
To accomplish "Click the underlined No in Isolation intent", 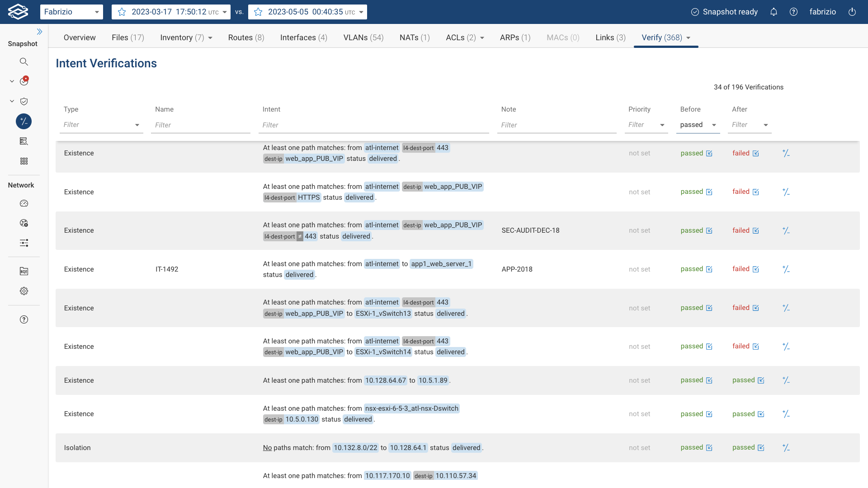I will 267,448.
